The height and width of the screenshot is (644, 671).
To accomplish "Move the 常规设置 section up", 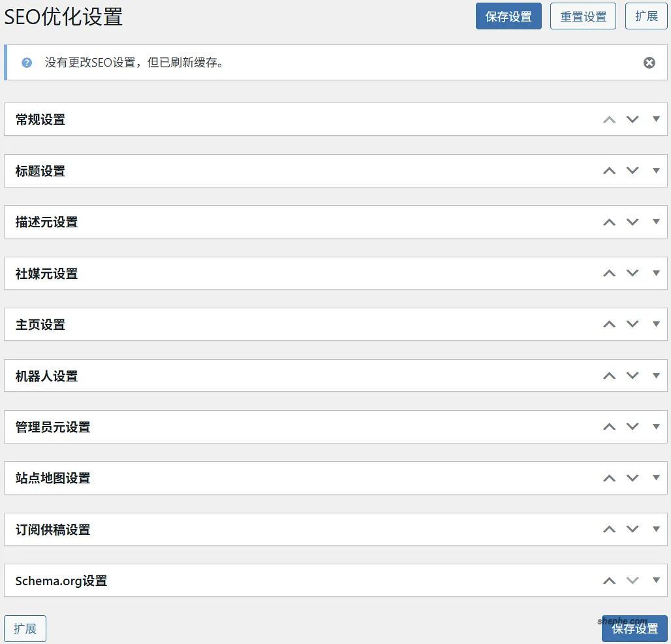I will pyautogui.click(x=609, y=119).
